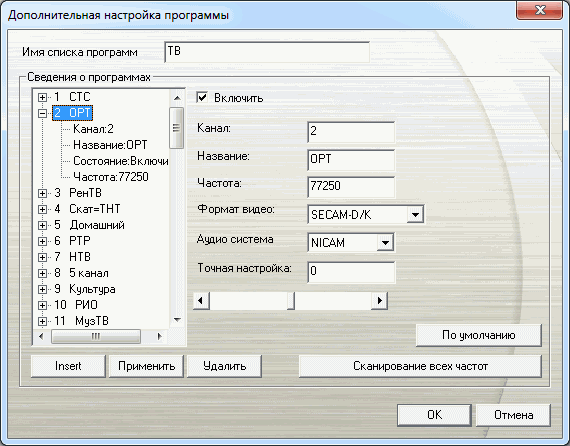
Task: Select Название:ОРТ child item in tree
Action: (110, 145)
